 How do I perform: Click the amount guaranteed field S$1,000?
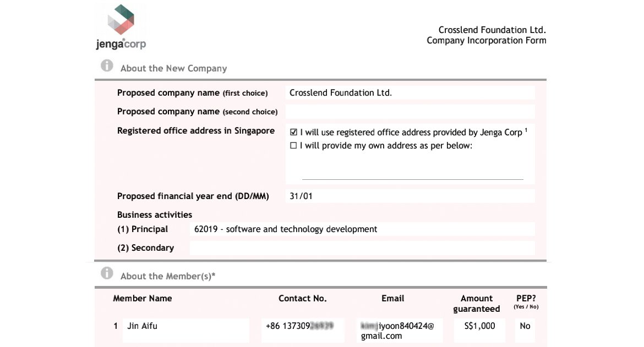[x=479, y=331]
